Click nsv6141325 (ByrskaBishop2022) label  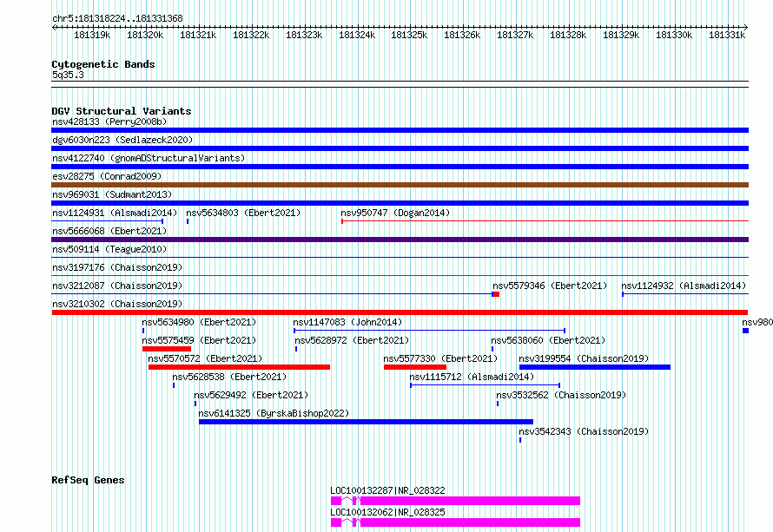click(x=274, y=413)
